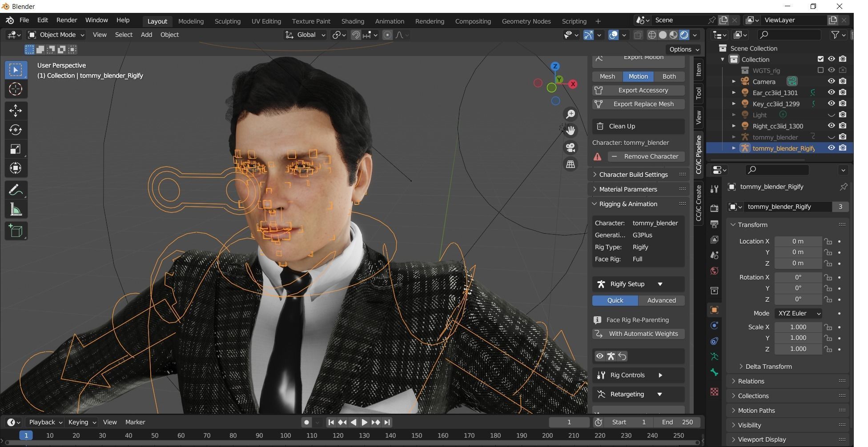Click the Clean Up trash icon button
Viewport: 868px width, 447px height.
(638, 126)
